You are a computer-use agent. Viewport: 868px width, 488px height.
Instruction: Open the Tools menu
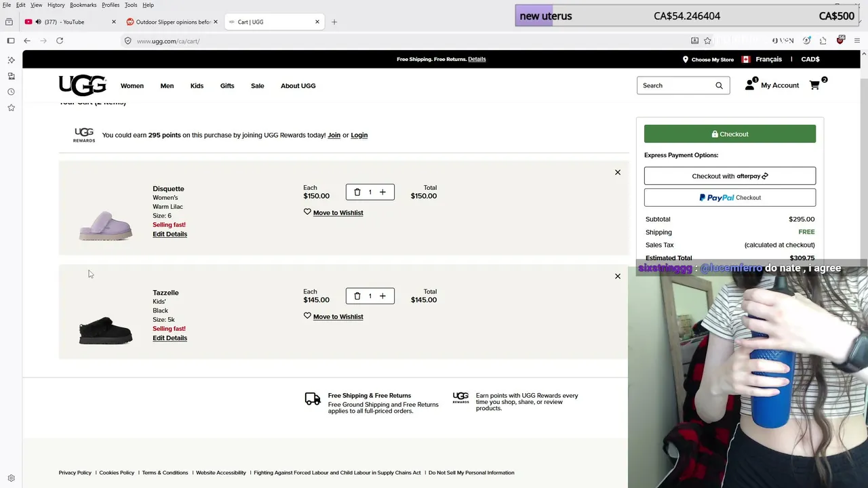pyautogui.click(x=131, y=5)
